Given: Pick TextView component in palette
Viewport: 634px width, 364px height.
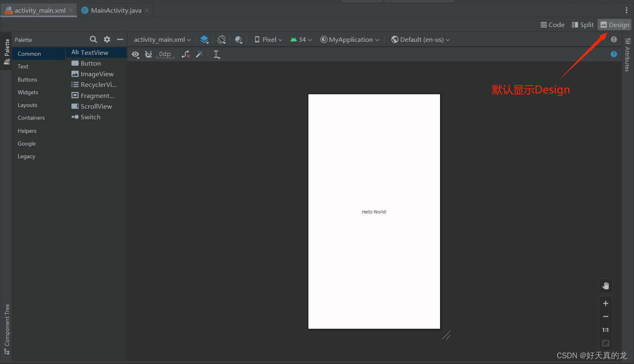Looking at the screenshot, I should 96,52.
